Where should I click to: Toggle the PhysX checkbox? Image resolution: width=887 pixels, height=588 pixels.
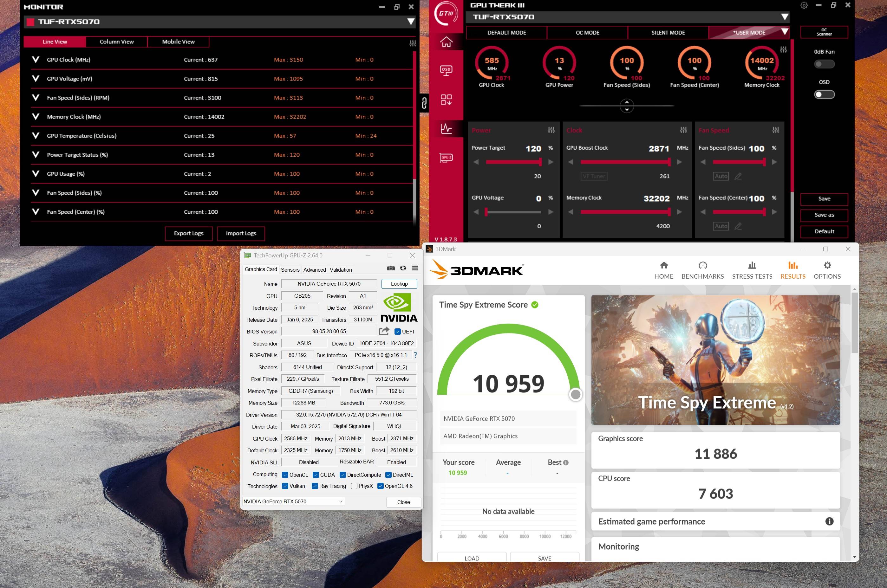tap(354, 486)
